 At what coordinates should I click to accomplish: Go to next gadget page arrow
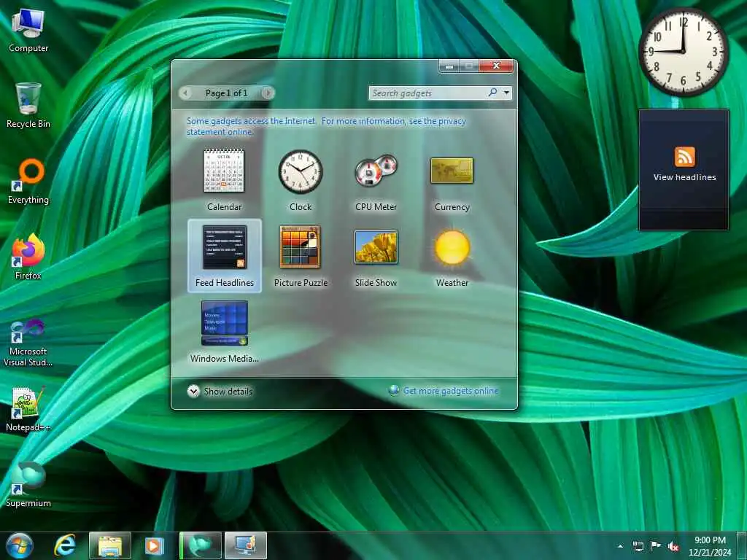click(268, 93)
